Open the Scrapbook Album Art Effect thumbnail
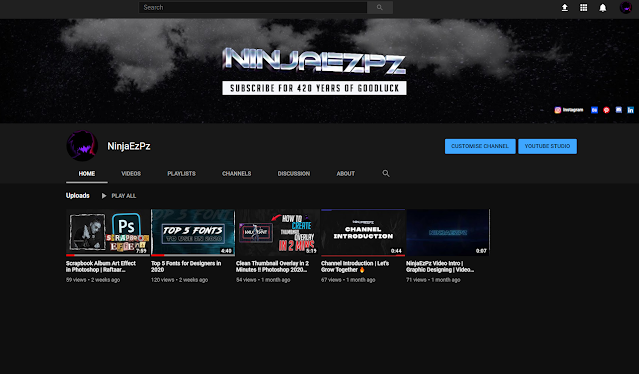Viewport: 639px width, 374px height. (x=108, y=233)
